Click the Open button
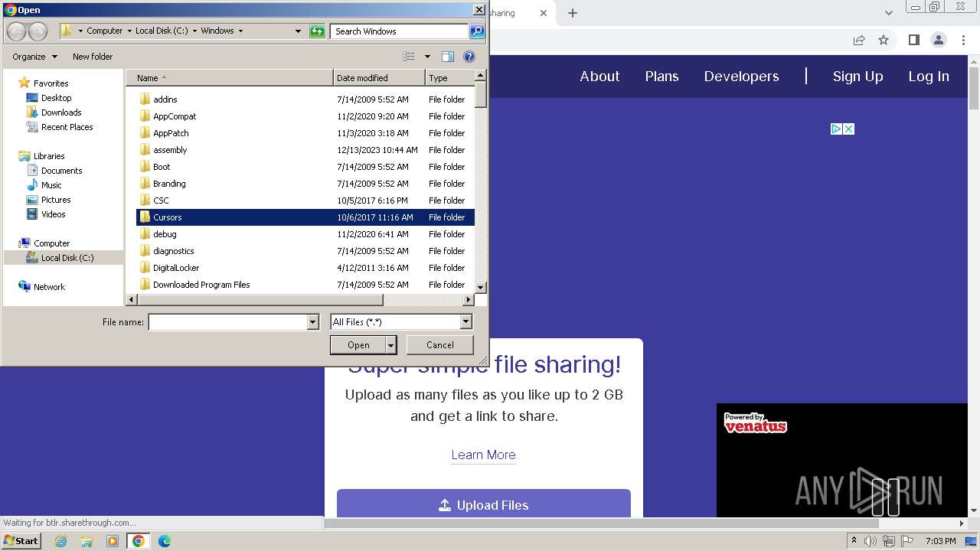Image resolution: width=980 pixels, height=551 pixels. click(358, 345)
